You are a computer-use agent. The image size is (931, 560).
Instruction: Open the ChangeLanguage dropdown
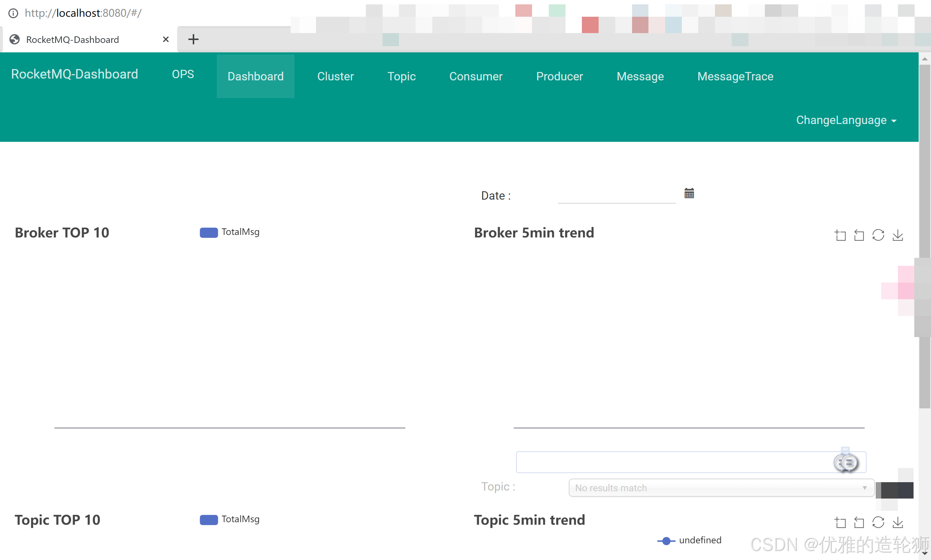(846, 120)
